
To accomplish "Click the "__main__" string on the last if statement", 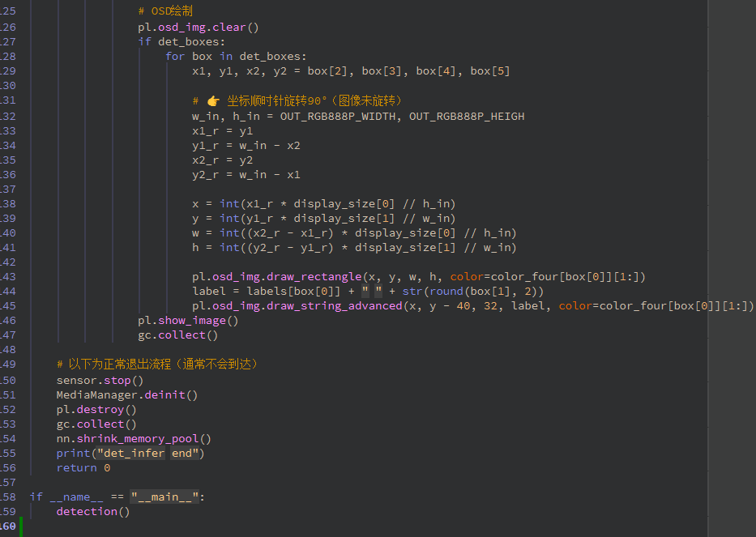I will tap(165, 497).
